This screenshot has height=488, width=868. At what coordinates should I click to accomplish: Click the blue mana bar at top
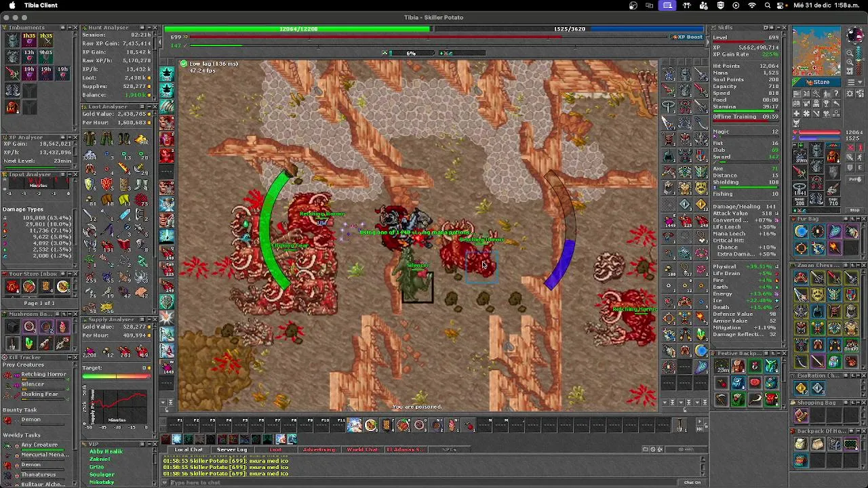coord(570,29)
